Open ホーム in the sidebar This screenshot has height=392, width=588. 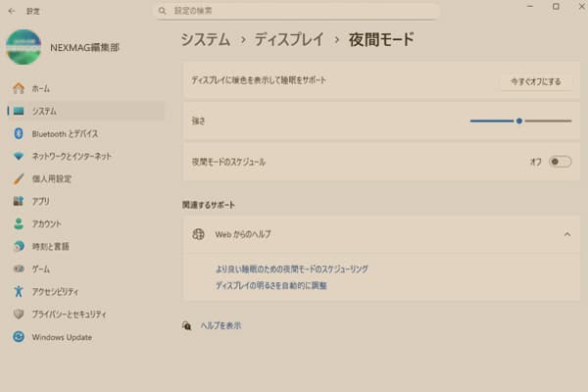(x=85, y=88)
